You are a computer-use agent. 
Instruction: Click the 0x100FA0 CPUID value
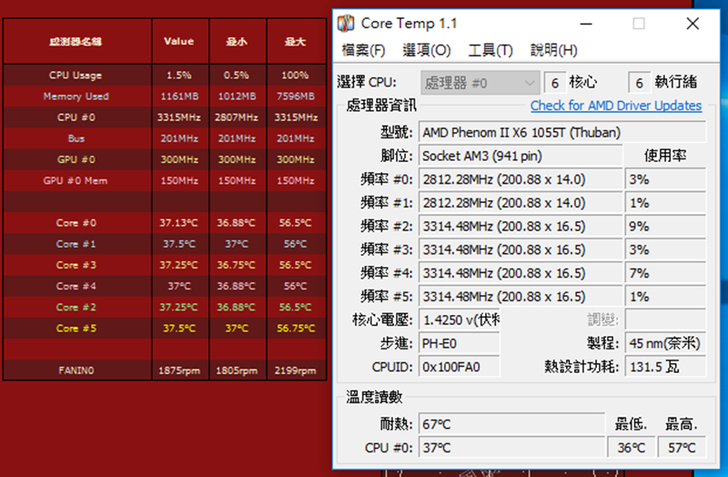coord(459,367)
